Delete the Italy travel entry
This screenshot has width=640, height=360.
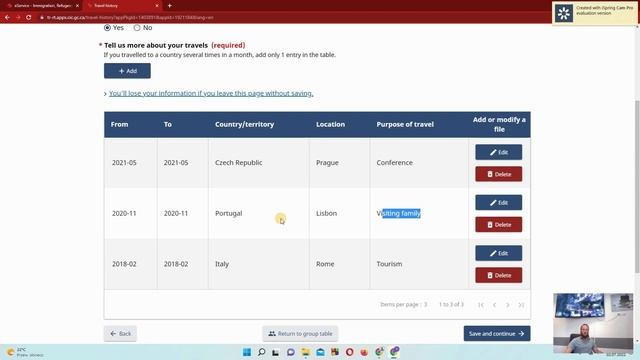pyautogui.click(x=498, y=275)
